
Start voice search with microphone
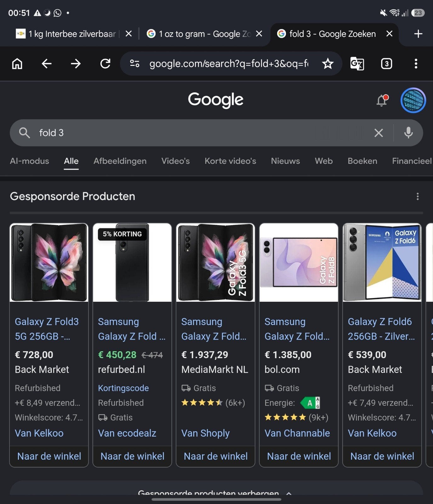(408, 133)
